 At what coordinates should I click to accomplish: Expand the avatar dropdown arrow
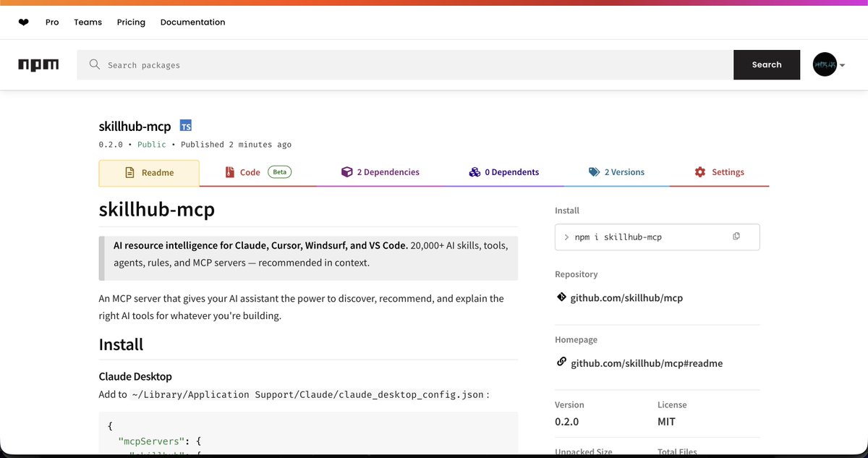[x=842, y=66]
